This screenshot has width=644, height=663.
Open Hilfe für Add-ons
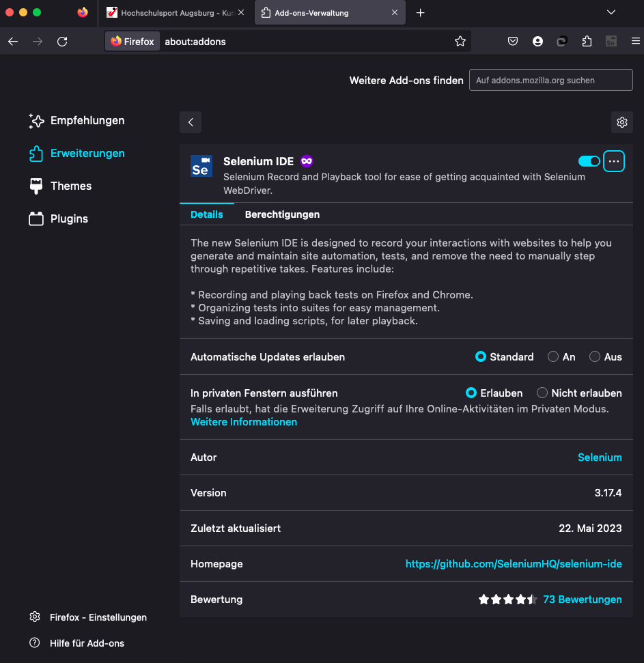pyautogui.click(x=76, y=643)
